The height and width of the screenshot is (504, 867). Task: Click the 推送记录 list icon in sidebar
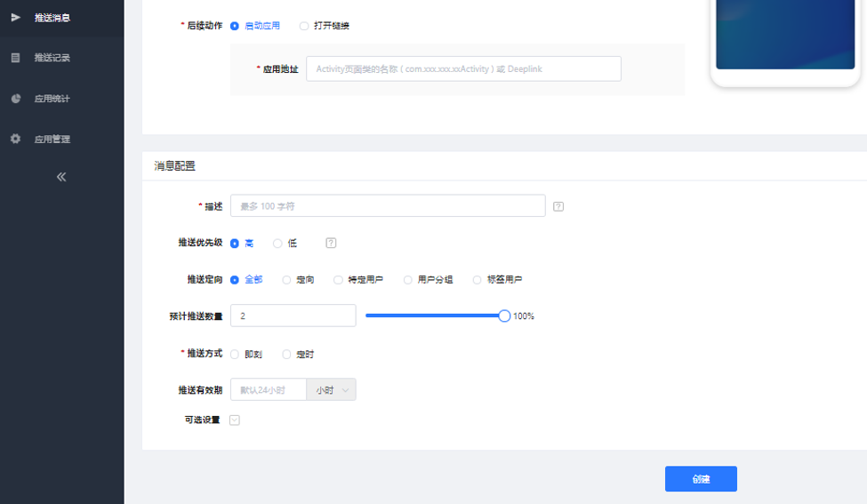(15, 58)
